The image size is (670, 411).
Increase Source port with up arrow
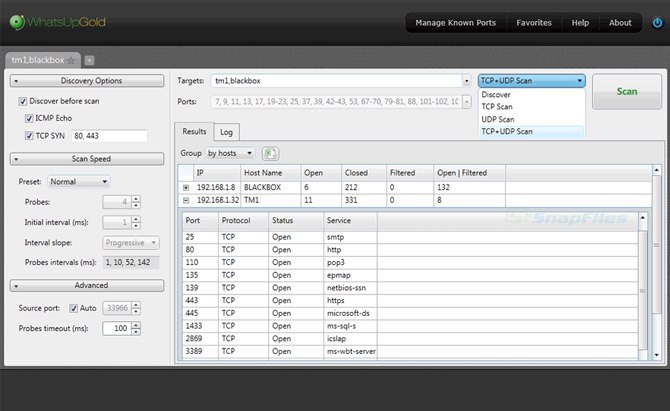pos(136,305)
